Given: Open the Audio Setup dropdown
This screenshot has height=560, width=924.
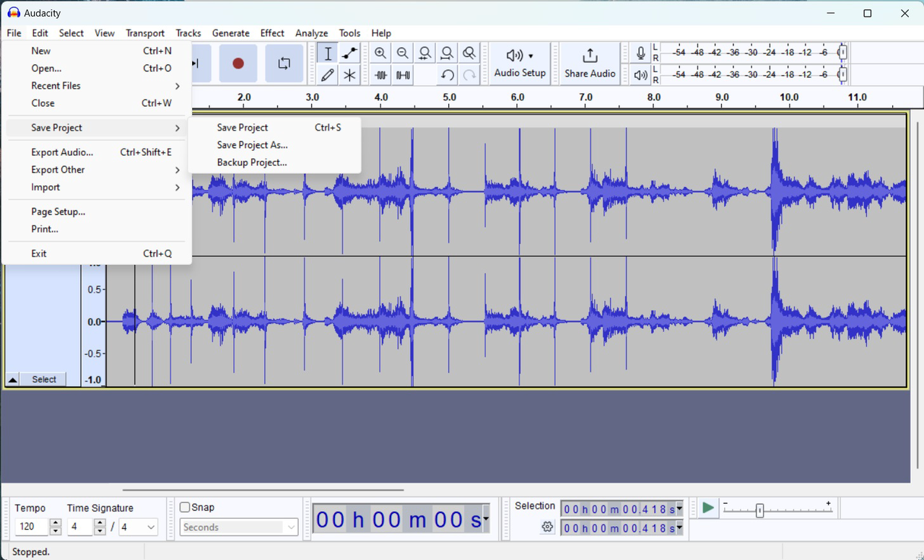Looking at the screenshot, I should [520, 64].
